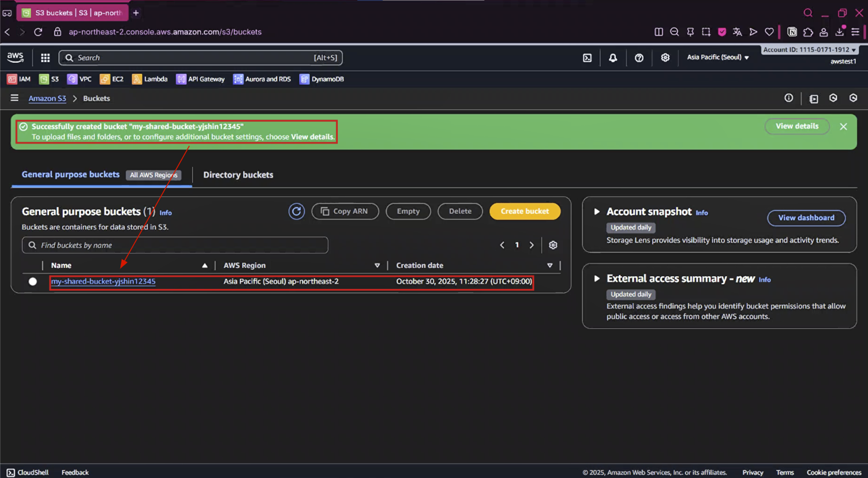This screenshot has width=868, height=478.
Task: Open the Asia Pacific (Seoul) region dropdown
Action: [x=718, y=57]
